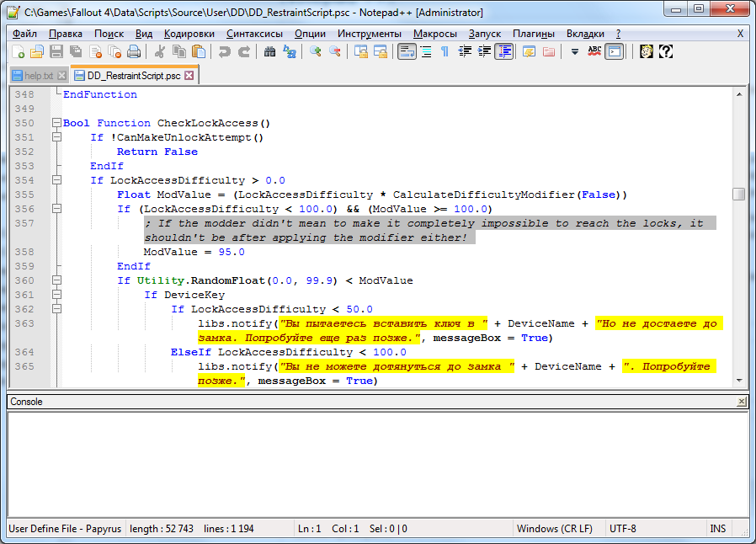
Task: Click the Spell Check ABC icon
Action: (x=594, y=52)
